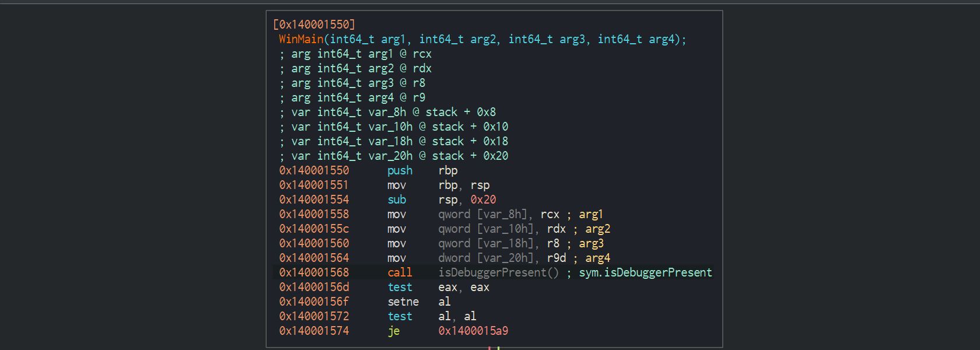
Task: Click the 'al, al' operands at 0x140001572
Action: click(457, 316)
